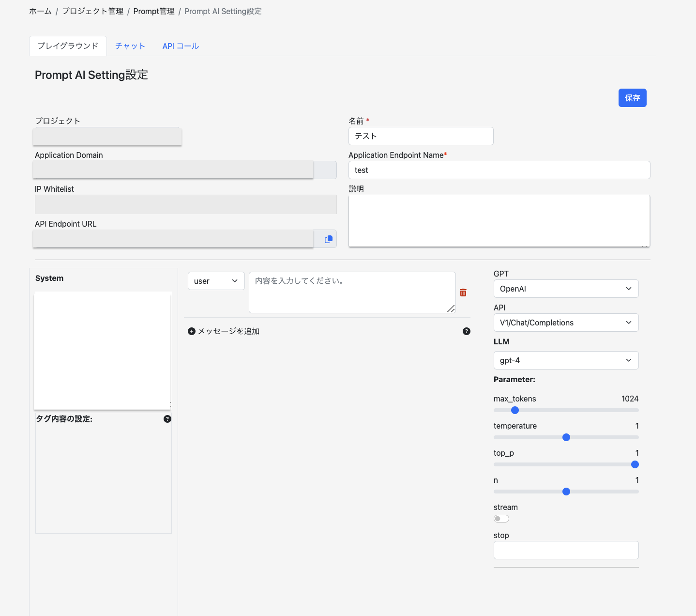Switch to the チャット tab
696x616 pixels.
[130, 46]
